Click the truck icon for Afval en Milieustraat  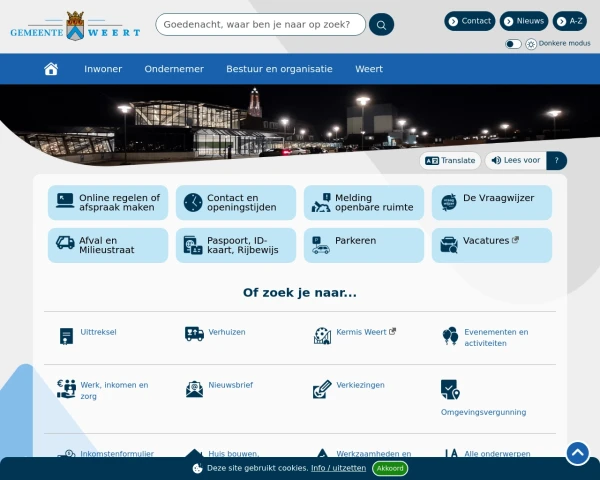(x=65, y=243)
